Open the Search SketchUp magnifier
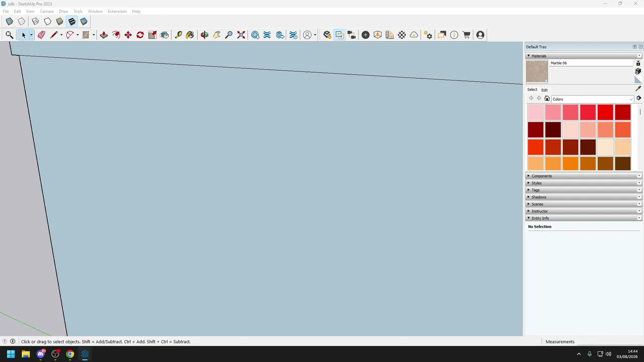Viewport: 644px width, 362px height. pyautogui.click(x=9, y=35)
